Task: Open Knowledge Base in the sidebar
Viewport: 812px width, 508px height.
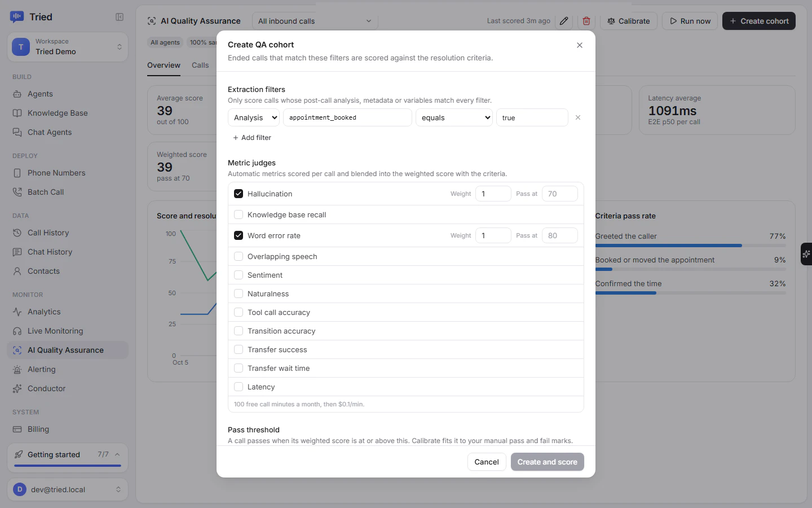Action: coord(68,113)
